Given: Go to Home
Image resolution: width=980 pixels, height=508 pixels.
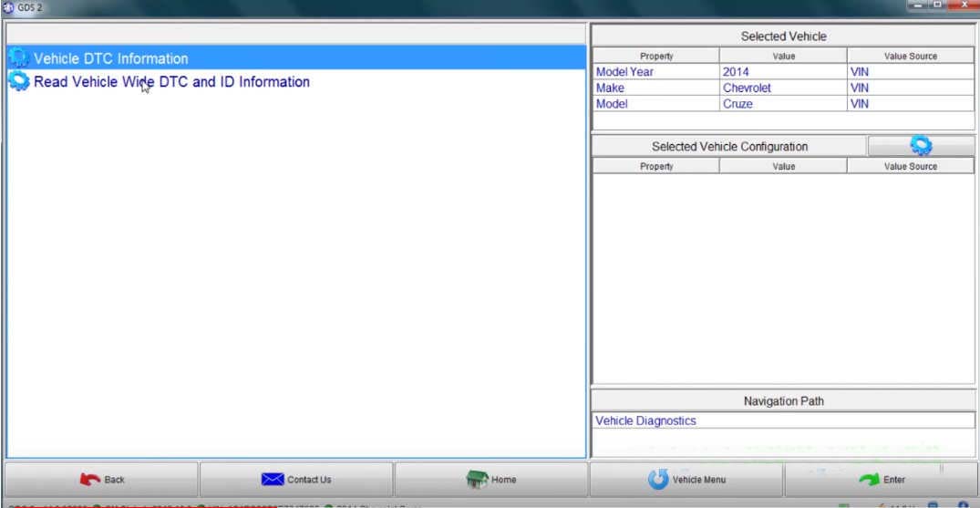Looking at the screenshot, I should coord(491,480).
